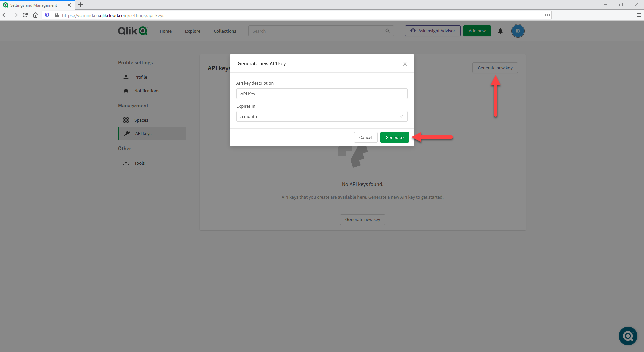Click Ask Insight Advisor button
Viewport: 644px width, 352px height.
tap(433, 31)
